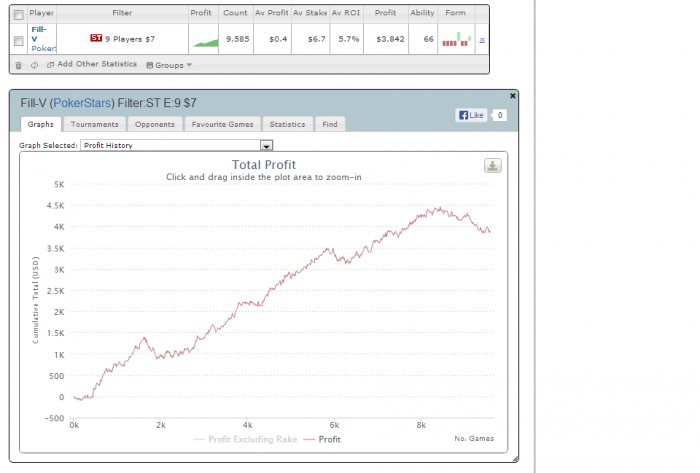Click the profit line peak near 4.5K
Screen dimensions: 700x473
439,208
